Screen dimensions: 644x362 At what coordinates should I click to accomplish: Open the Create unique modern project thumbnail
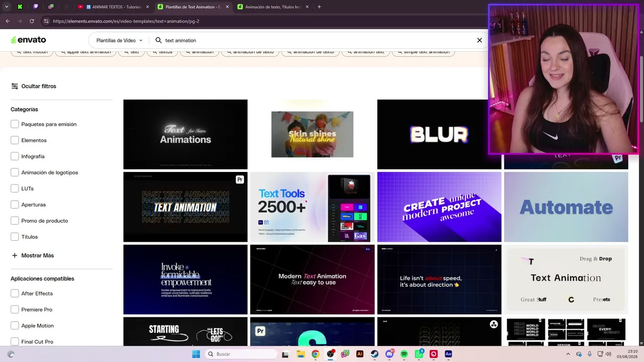(x=439, y=207)
